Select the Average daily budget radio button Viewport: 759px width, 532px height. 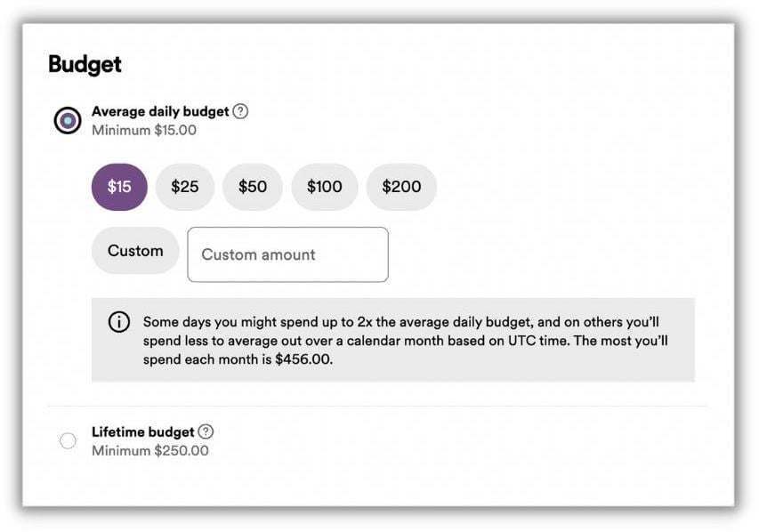click(68, 120)
